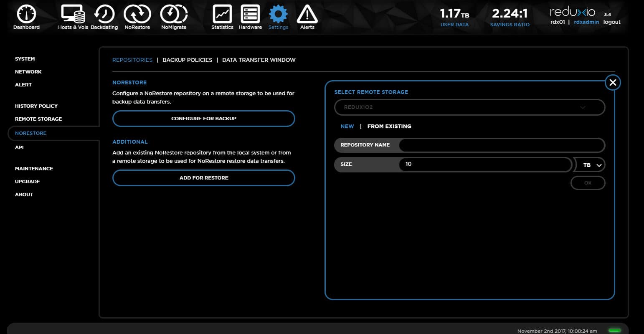Open the TB size unit dropdown

[x=589, y=165]
